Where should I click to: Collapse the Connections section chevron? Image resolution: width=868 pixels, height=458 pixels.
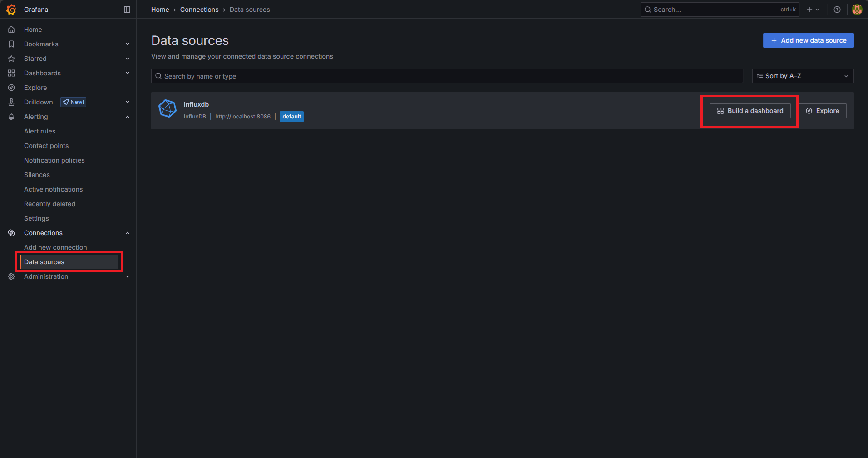click(x=128, y=233)
